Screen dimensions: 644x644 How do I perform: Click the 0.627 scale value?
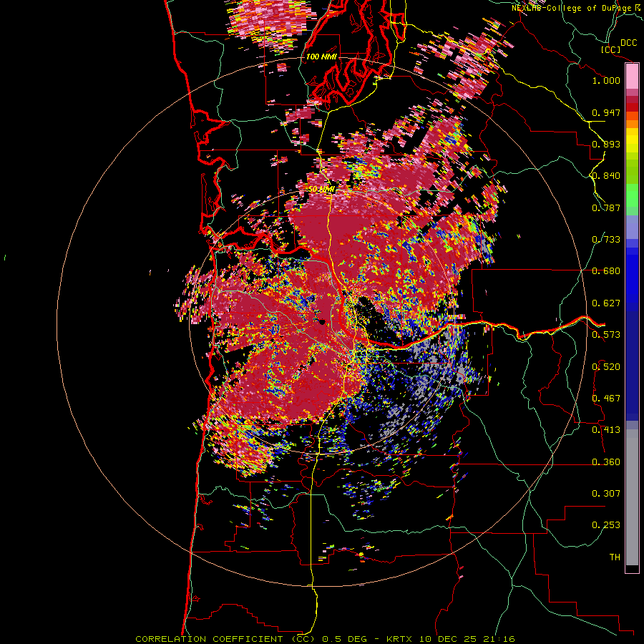pyautogui.click(x=606, y=303)
